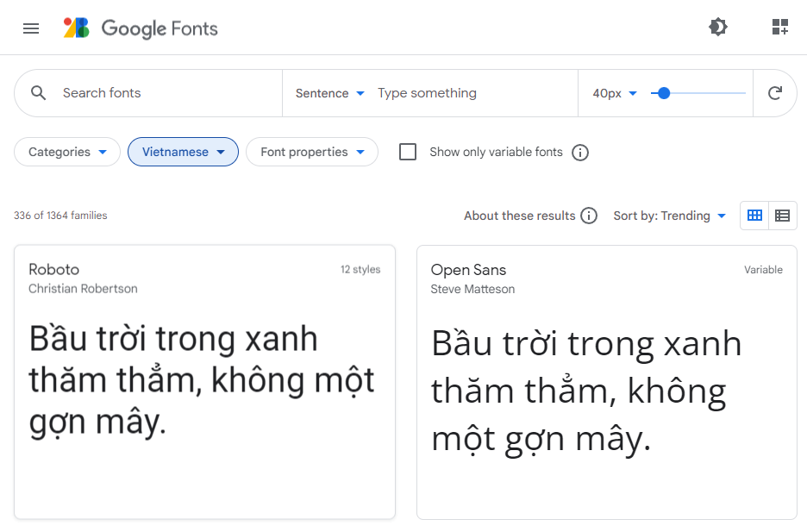The width and height of the screenshot is (807, 532).
Task: Change Sort by Trending option
Action: [670, 216]
